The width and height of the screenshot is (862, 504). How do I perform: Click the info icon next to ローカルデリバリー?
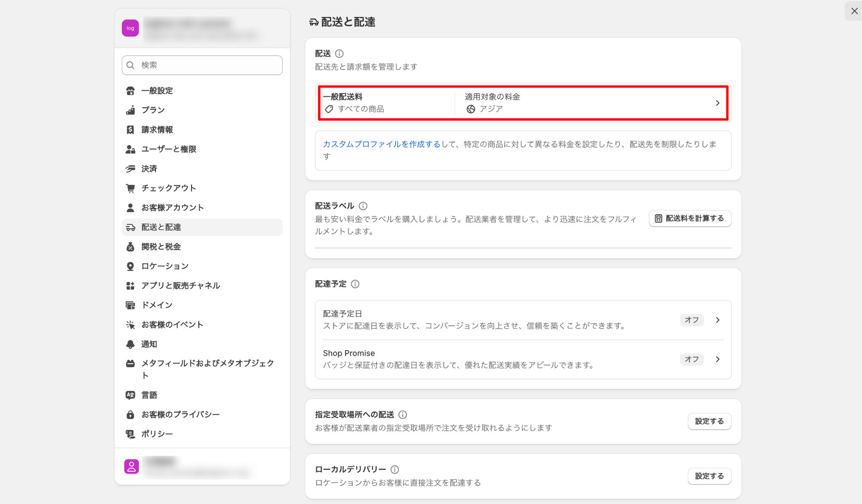click(394, 469)
